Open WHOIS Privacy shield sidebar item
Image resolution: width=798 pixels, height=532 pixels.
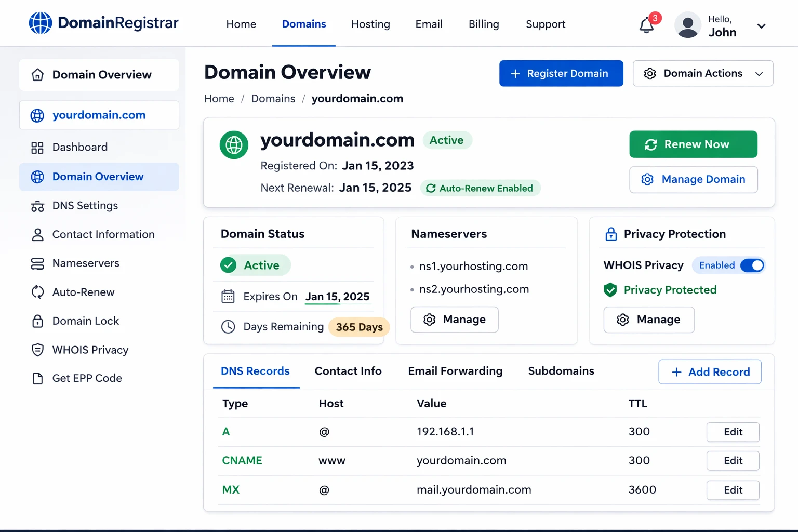tap(37, 350)
